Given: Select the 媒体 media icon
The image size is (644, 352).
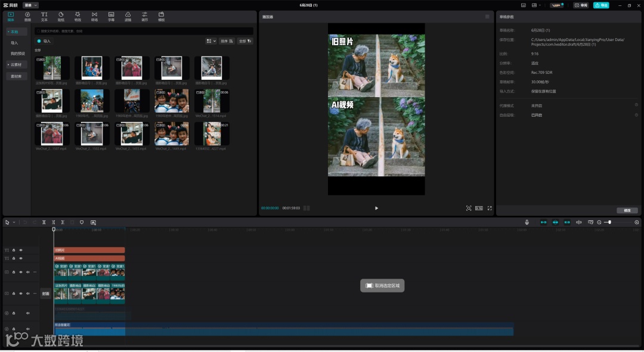Looking at the screenshot, I should [11, 17].
